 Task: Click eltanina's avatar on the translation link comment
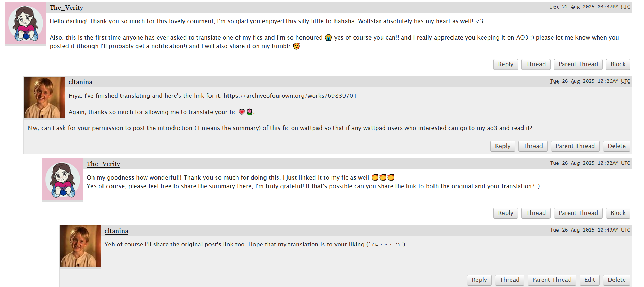[x=44, y=97]
